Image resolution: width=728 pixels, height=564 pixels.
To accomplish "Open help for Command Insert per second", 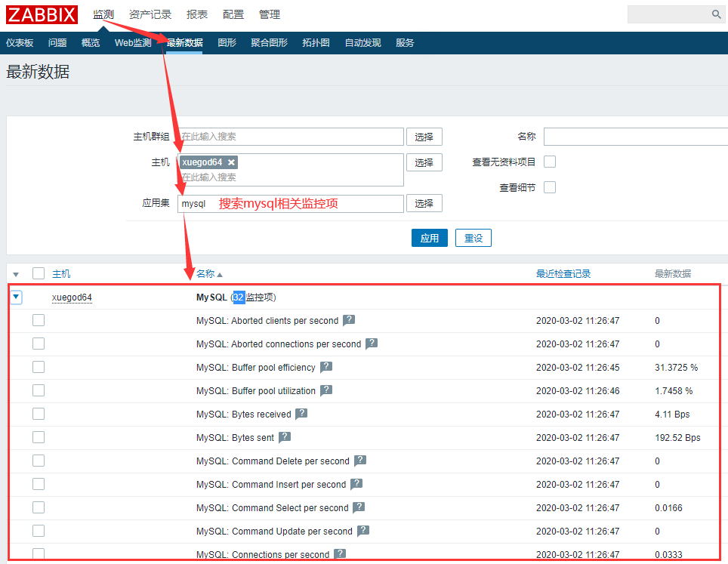I will tap(356, 484).
